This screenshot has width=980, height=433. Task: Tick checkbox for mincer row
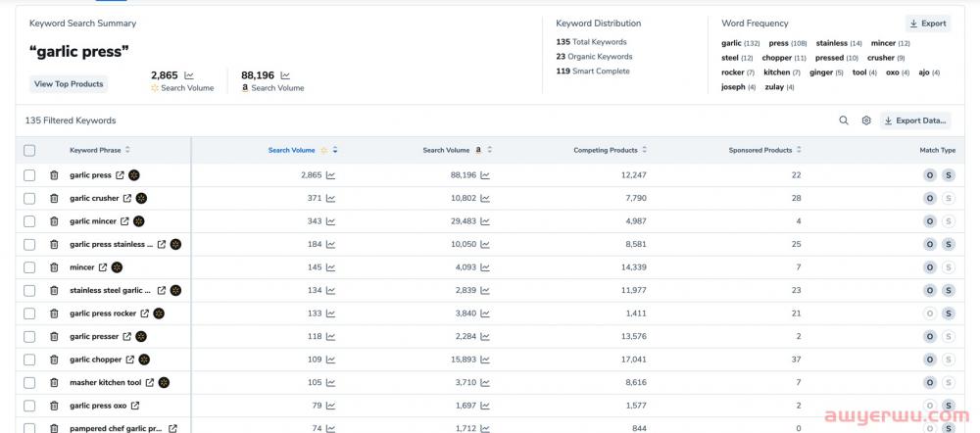click(x=29, y=267)
